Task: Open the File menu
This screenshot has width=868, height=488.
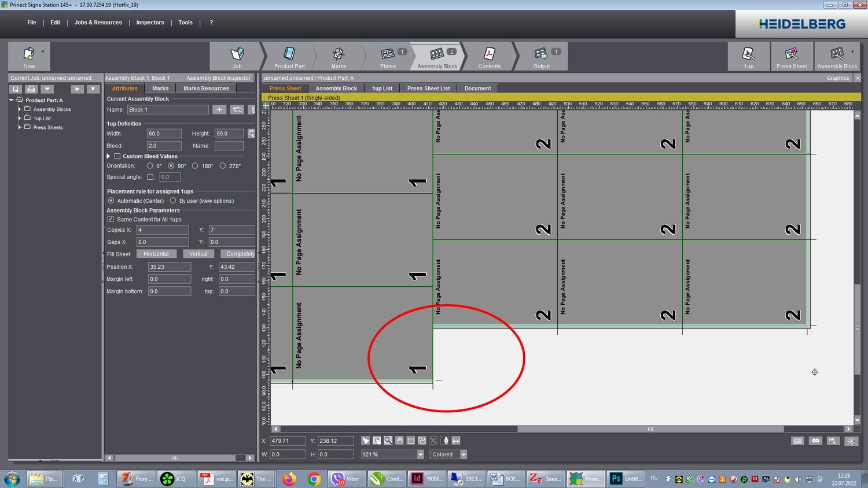Action: point(32,23)
